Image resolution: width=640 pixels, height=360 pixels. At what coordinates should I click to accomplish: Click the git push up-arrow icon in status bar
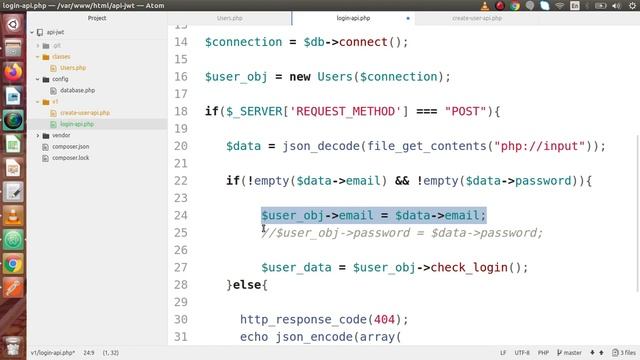[601, 353]
